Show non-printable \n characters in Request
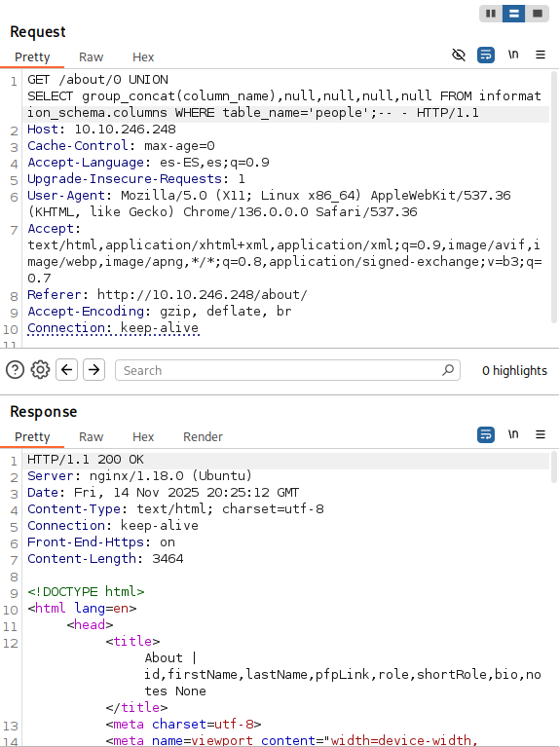Viewport: 560px width, 747px height. (x=513, y=55)
